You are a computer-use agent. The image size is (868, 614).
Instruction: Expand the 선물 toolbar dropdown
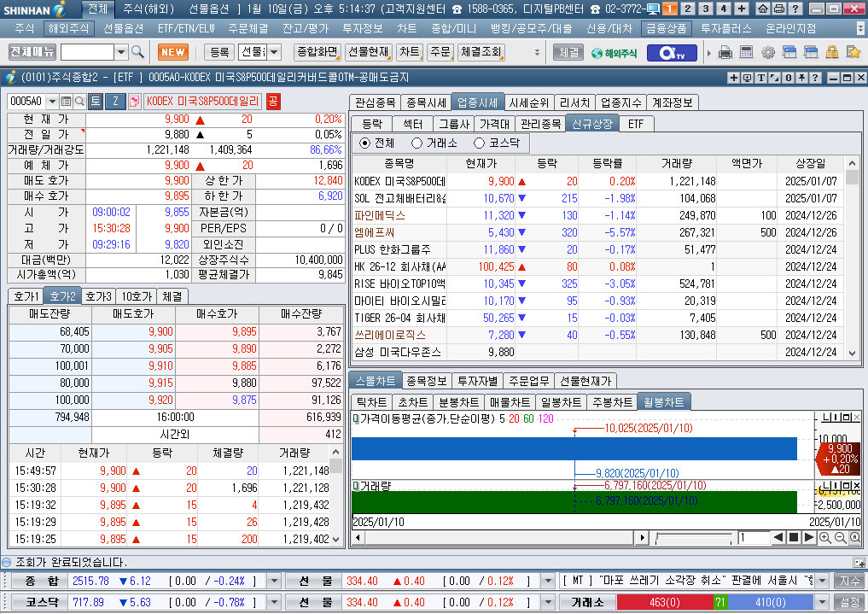coord(275,52)
